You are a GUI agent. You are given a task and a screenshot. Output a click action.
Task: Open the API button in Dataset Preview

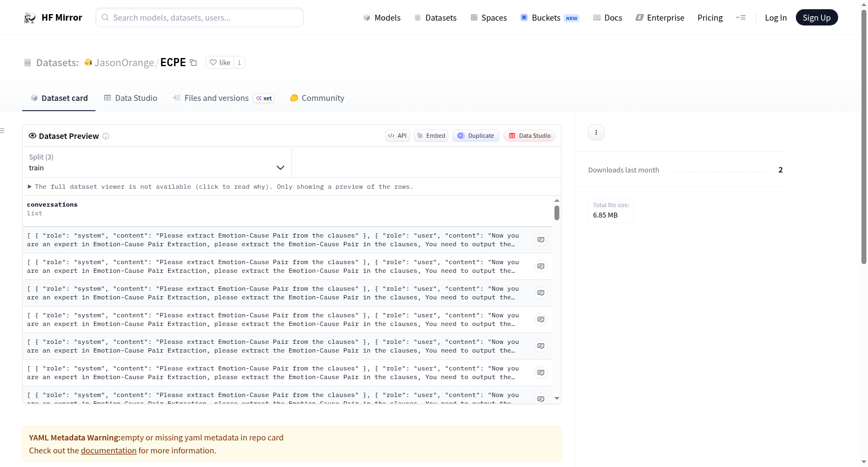[x=397, y=136]
